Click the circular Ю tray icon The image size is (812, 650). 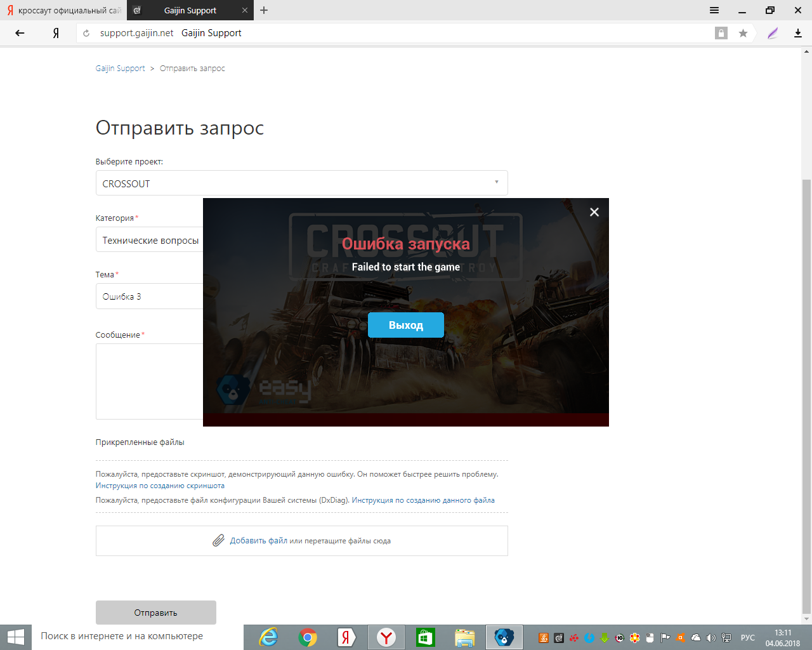pos(620,638)
